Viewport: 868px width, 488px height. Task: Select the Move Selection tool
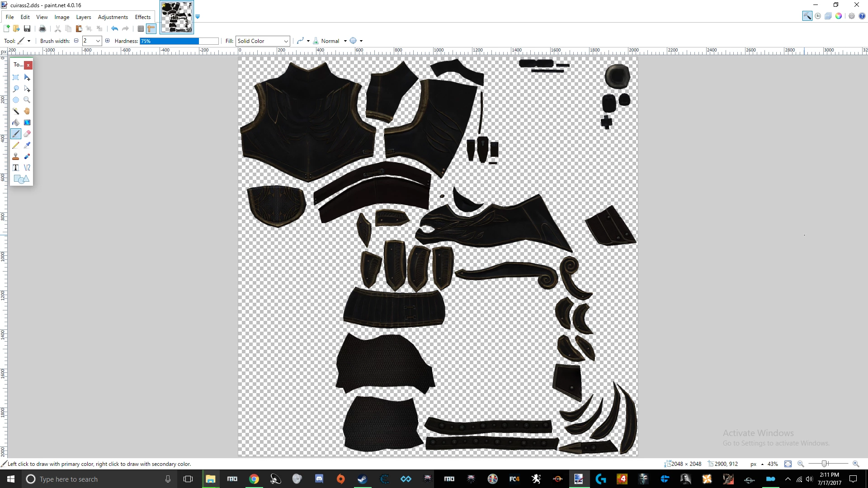(27, 89)
